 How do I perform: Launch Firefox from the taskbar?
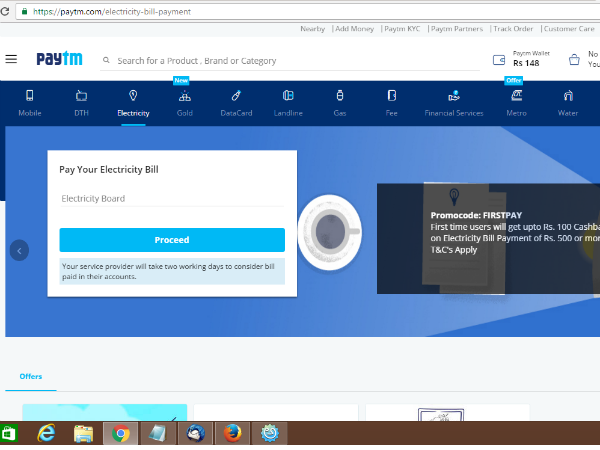click(x=231, y=433)
